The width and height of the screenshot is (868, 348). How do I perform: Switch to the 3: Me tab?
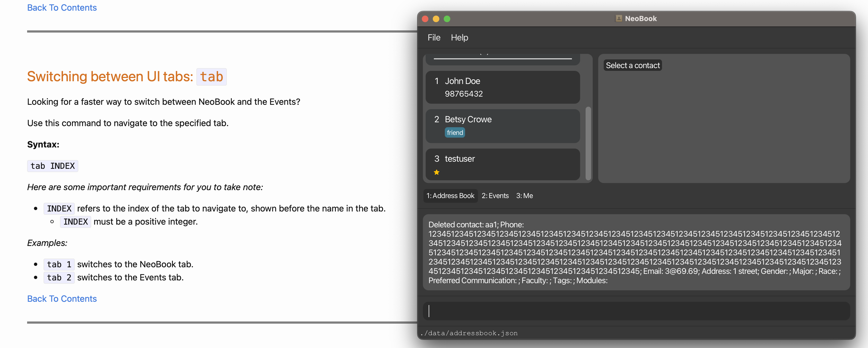[x=524, y=196]
